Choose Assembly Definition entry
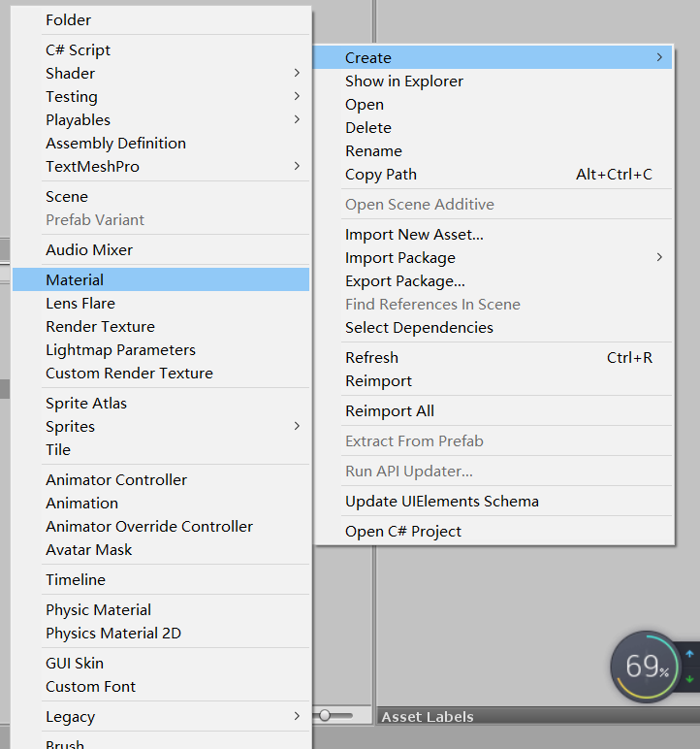This screenshot has height=749, width=700. [161, 144]
